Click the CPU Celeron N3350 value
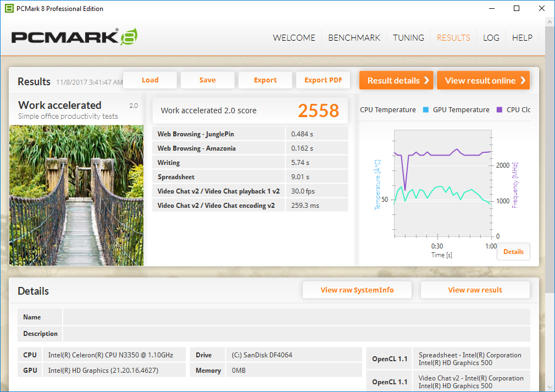 111,355
